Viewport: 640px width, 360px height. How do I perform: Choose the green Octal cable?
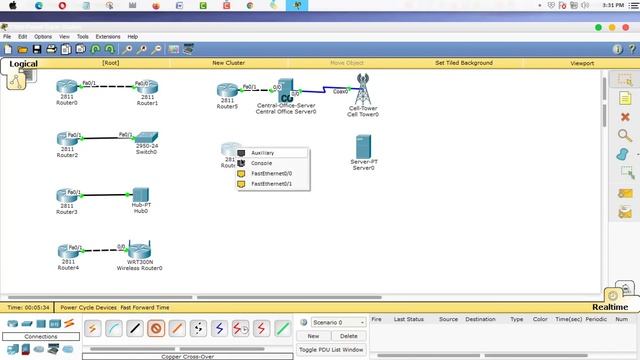pyautogui.click(x=282, y=329)
